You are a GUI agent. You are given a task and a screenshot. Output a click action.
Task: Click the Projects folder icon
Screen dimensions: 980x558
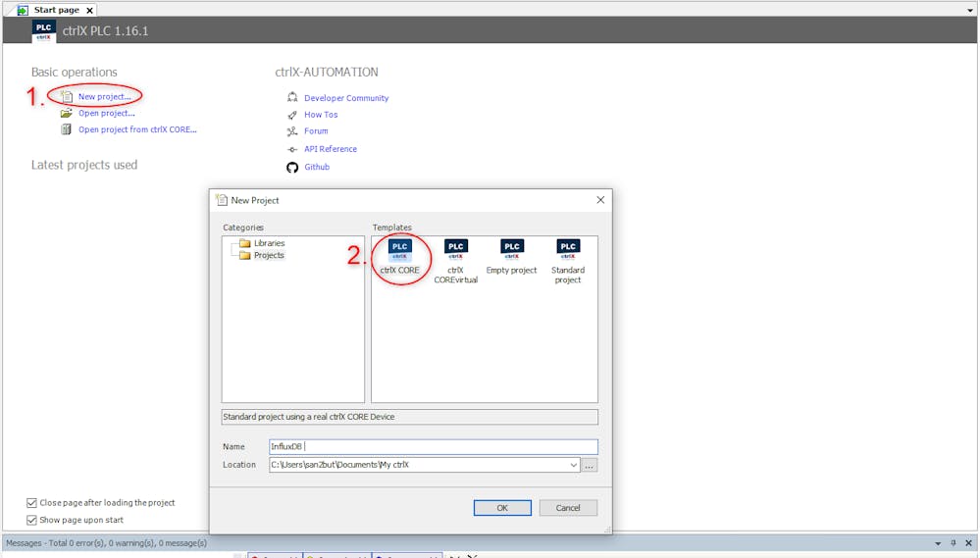[x=245, y=255]
